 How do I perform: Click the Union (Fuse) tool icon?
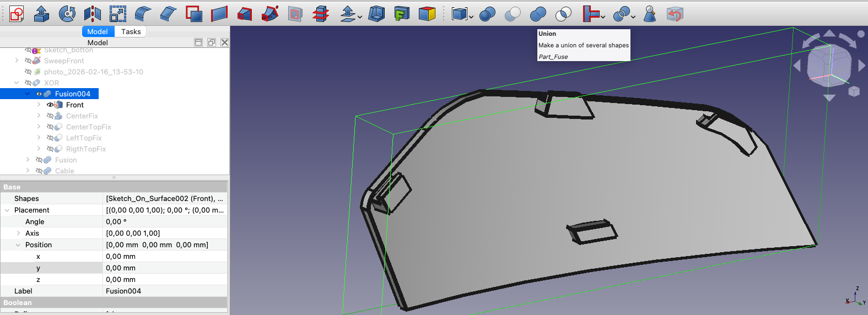click(538, 14)
